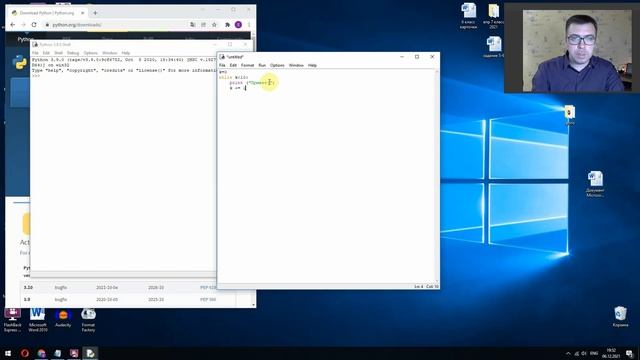Show hidden system tray icons
Screen dimensions: 640x360
[x=568, y=353]
